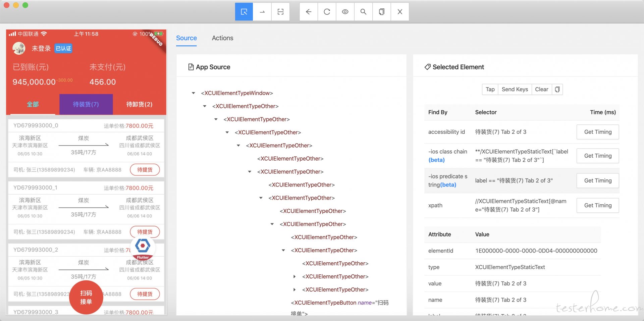Collapse the tenth-level XCUIElementTypeOther node
The width and height of the screenshot is (644, 321).
tap(272, 224)
